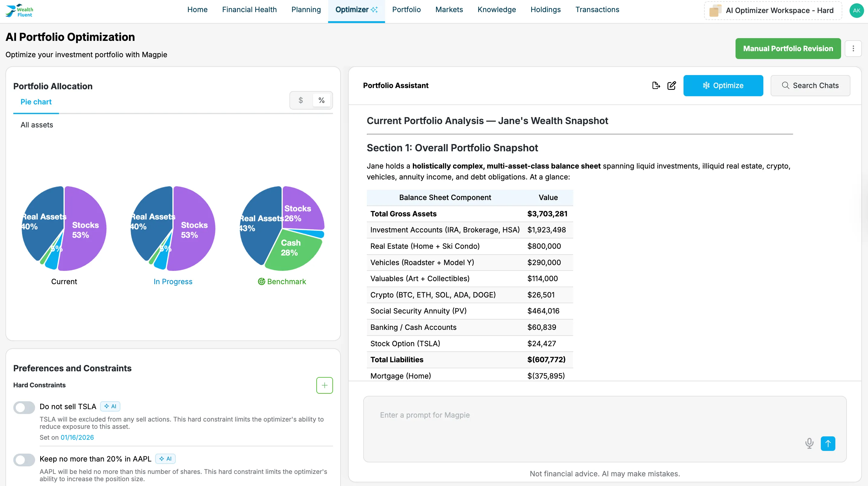Click the AI badge beside AAPL constraint

(x=165, y=459)
